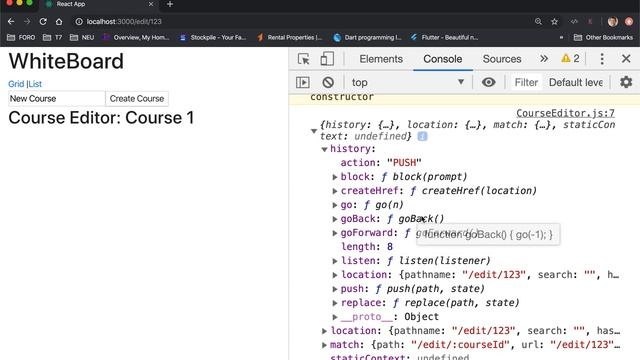Open the Rental Properties bookmark

click(x=289, y=38)
